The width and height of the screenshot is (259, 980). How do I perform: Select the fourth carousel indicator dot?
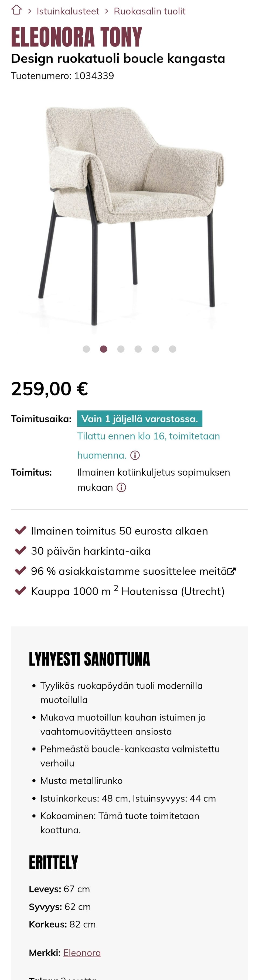138,348
